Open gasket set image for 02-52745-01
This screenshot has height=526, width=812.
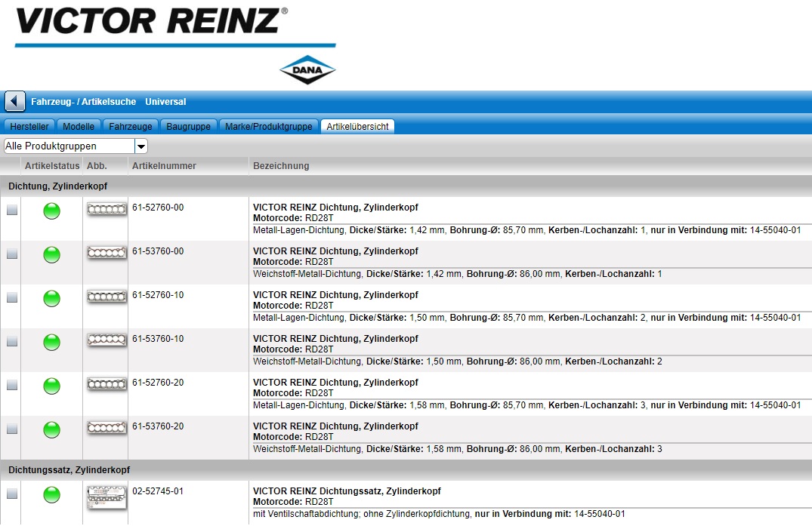click(107, 499)
